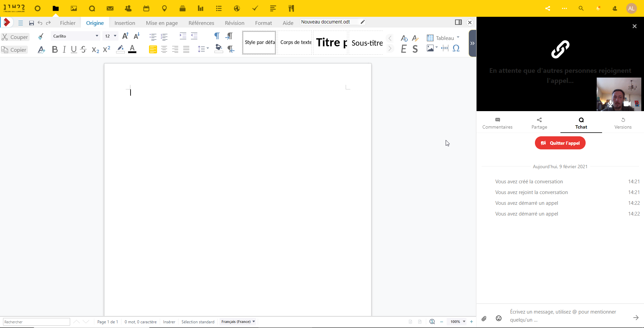Image resolution: width=644 pixels, height=328 pixels.
Task: Toggle underline formatting
Action: (x=74, y=50)
